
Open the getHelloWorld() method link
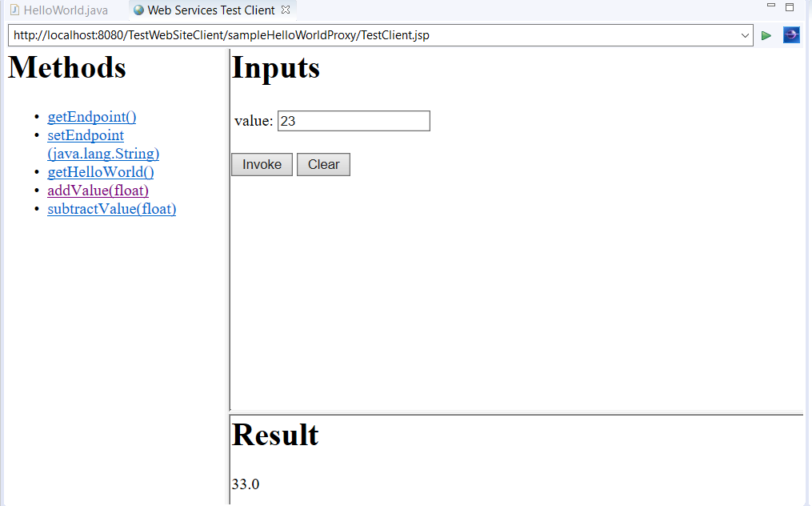pos(100,171)
